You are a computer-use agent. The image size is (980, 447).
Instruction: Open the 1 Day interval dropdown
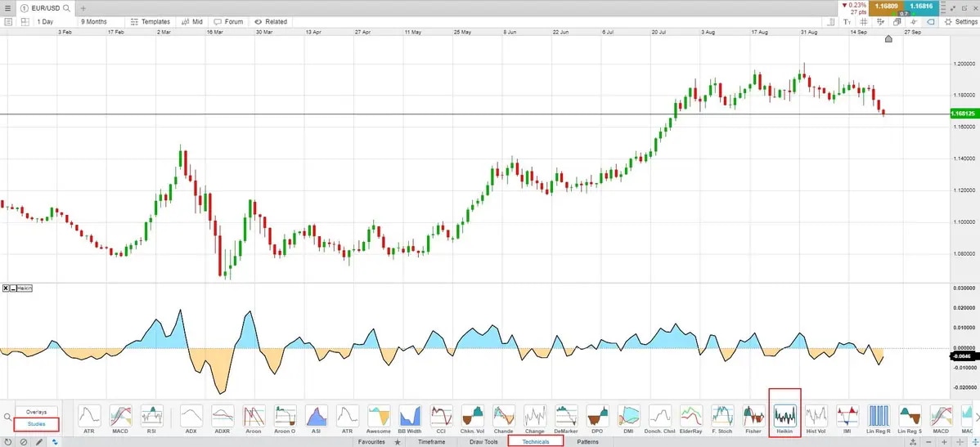pos(46,22)
